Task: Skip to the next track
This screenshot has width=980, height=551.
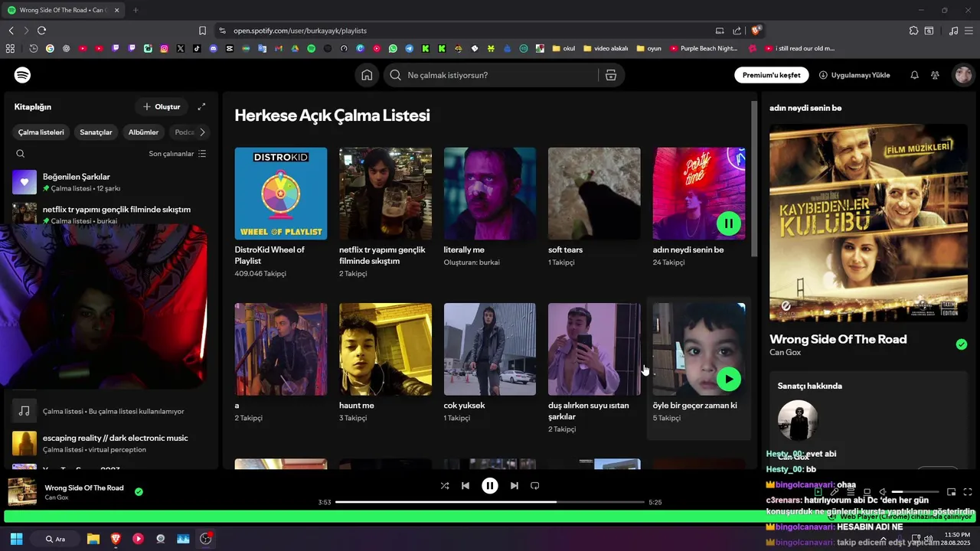Action: coord(514,486)
